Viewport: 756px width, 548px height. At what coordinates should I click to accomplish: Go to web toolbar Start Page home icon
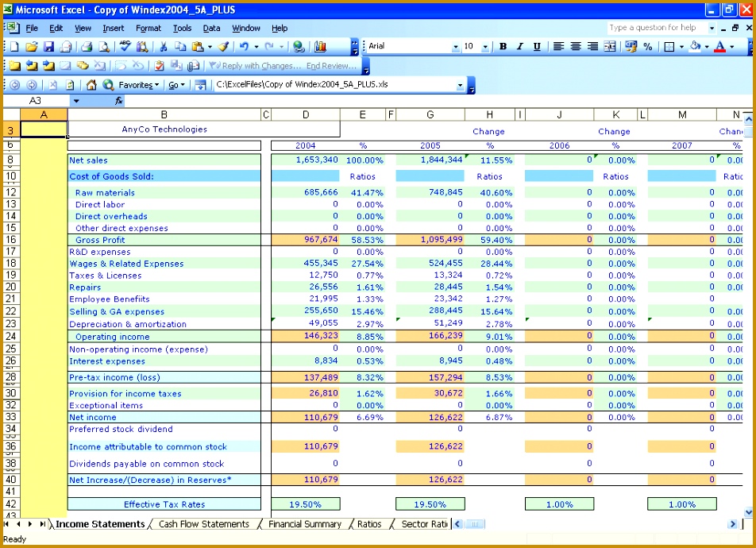(91, 85)
